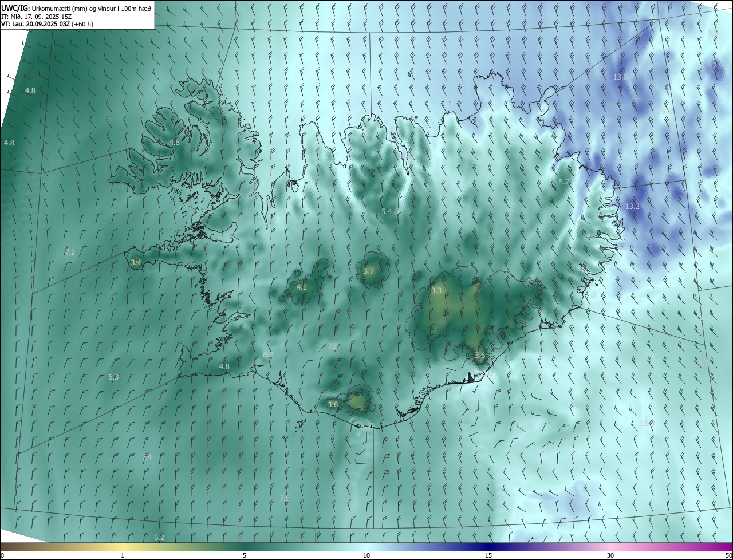Click the 12.9 map value label
The width and height of the screenshot is (733, 560).
[x=716, y=65]
